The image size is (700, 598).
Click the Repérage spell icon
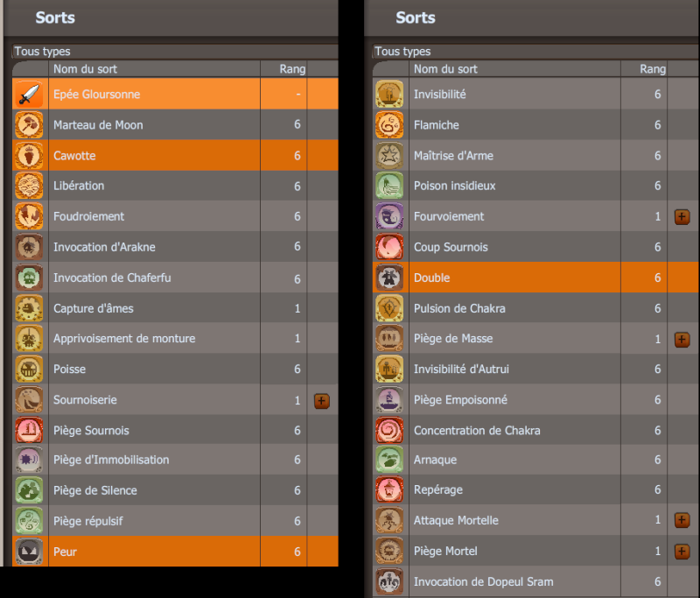pos(389,489)
